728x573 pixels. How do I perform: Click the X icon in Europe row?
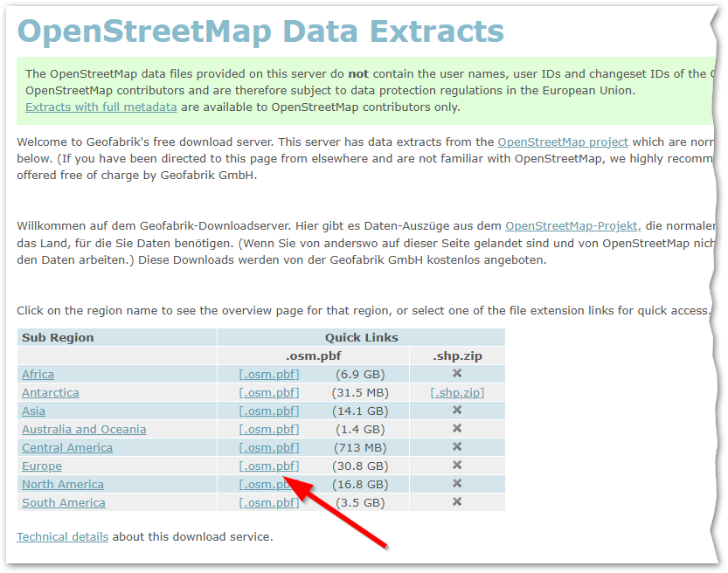pos(457,466)
